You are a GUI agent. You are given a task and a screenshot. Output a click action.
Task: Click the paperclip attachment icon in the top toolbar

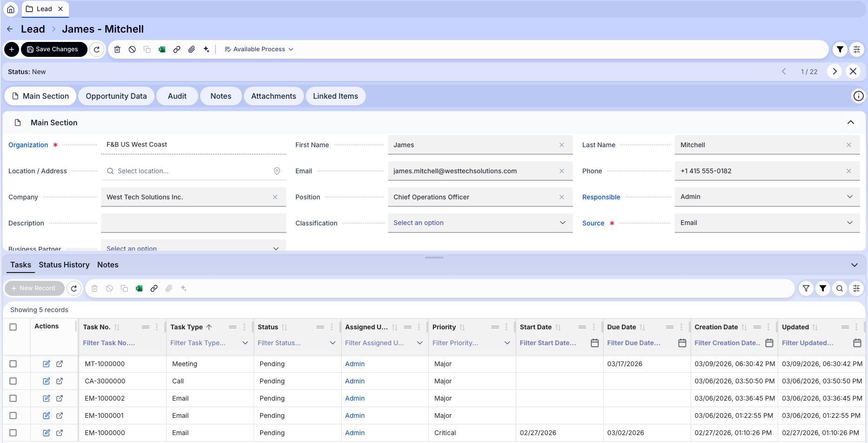[x=192, y=49]
